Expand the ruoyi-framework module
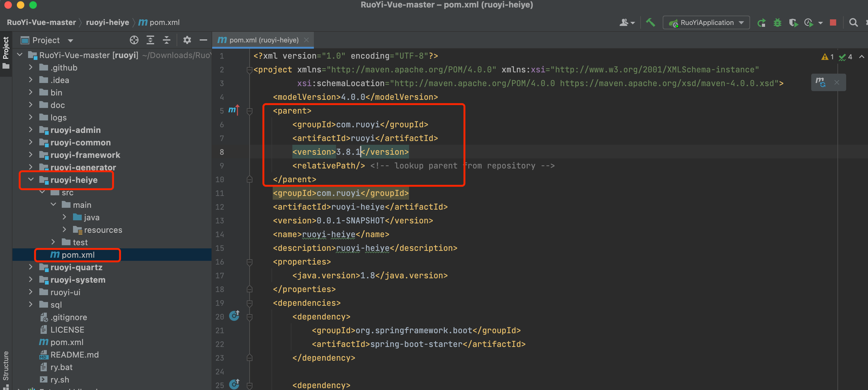This screenshot has width=868, height=390. [x=31, y=154]
